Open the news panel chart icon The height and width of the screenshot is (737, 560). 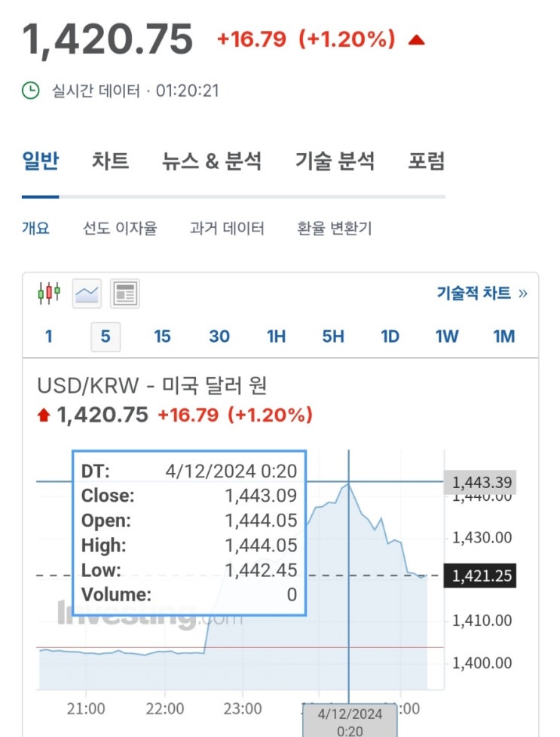[125, 293]
